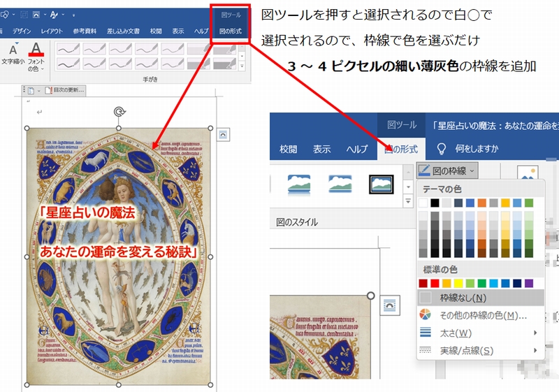Image resolution: width=559 pixels, height=392 pixels.
Task: Expand the more button of the picture styles gallery
Action: click(408, 201)
